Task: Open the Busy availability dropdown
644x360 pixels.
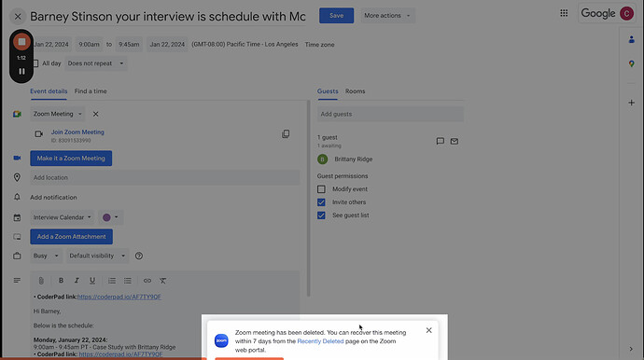Action: pos(46,256)
